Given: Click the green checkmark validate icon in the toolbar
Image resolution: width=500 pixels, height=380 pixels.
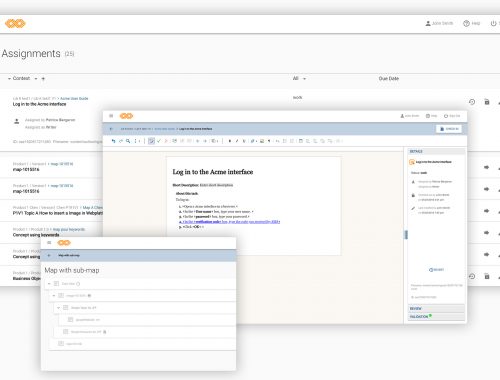Looking at the screenshot, I should click(159, 141).
